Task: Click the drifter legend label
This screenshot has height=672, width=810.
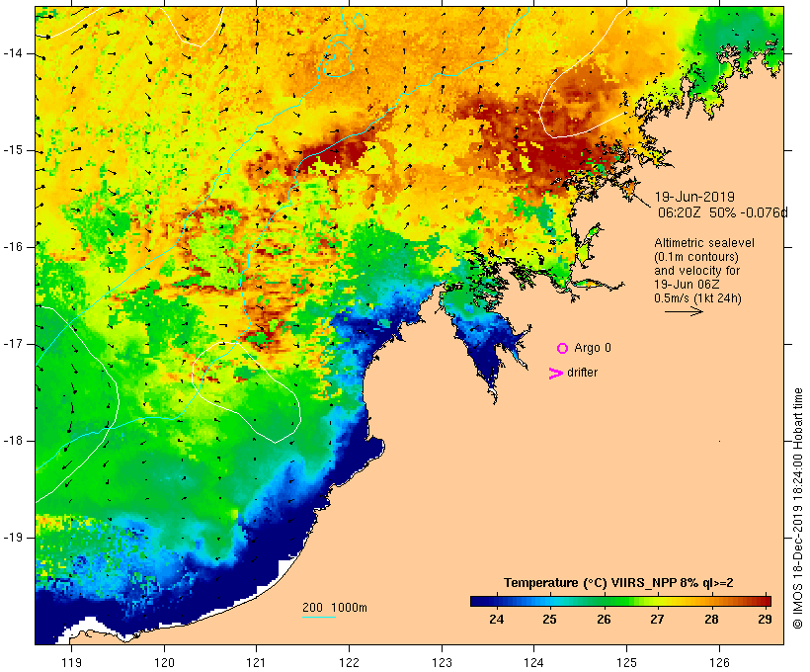Action: [x=582, y=373]
